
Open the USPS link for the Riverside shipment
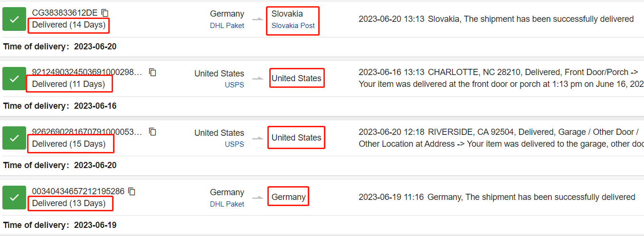[x=235, y=144]
